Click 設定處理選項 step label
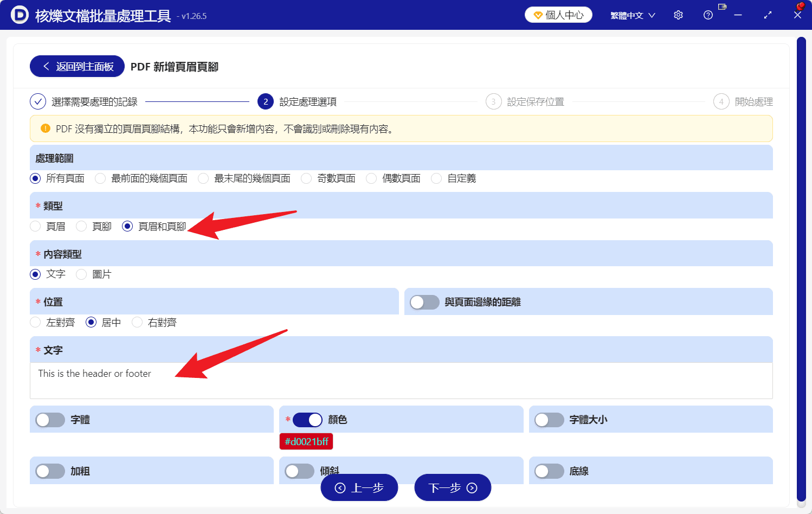The height and width of the screenshot is (514, 812). coord(308,101)
